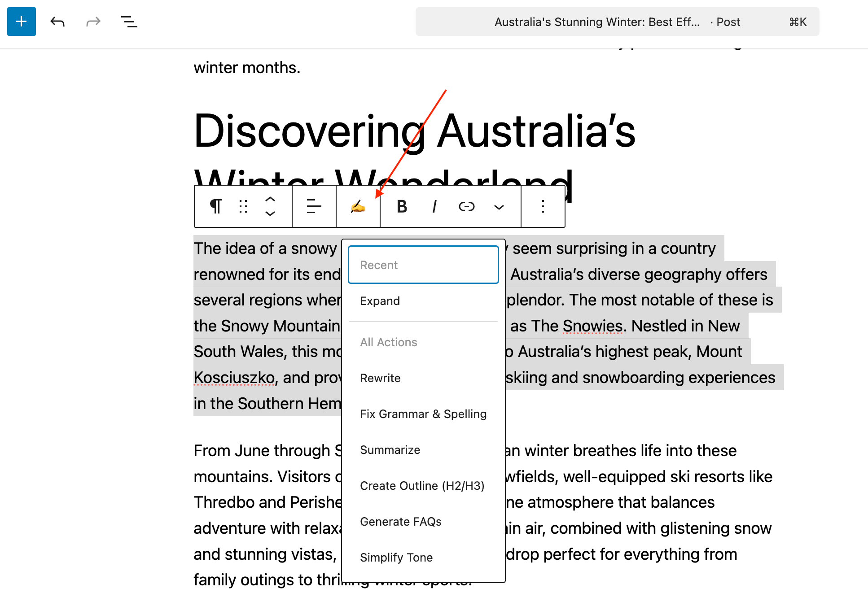Select Rewrite in All Actions

click(x=380, y=378)
